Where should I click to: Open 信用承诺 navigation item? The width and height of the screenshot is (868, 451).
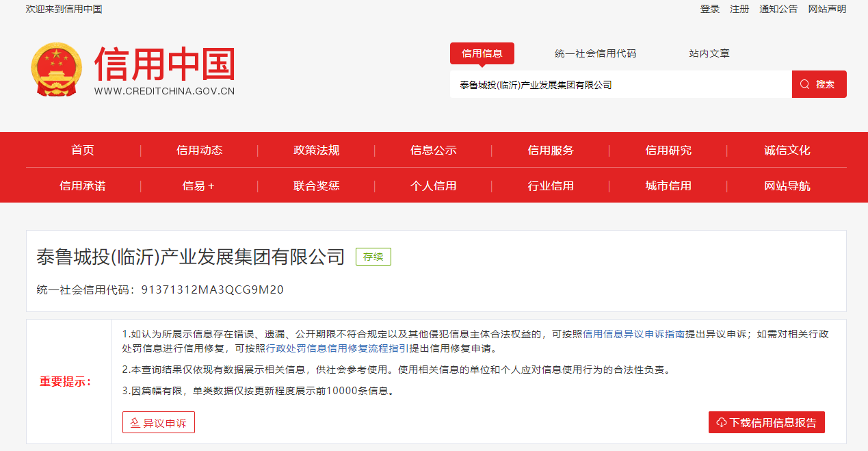[x=83, y=185]
